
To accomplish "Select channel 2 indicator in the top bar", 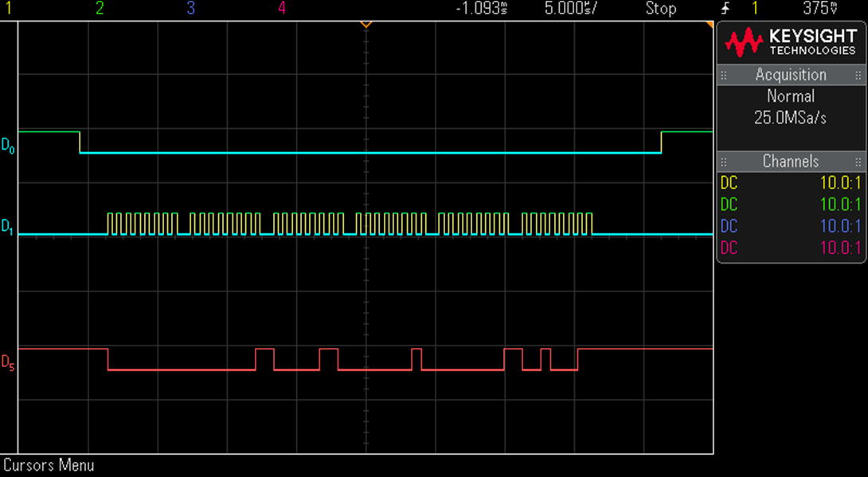I will pos(100,8).
